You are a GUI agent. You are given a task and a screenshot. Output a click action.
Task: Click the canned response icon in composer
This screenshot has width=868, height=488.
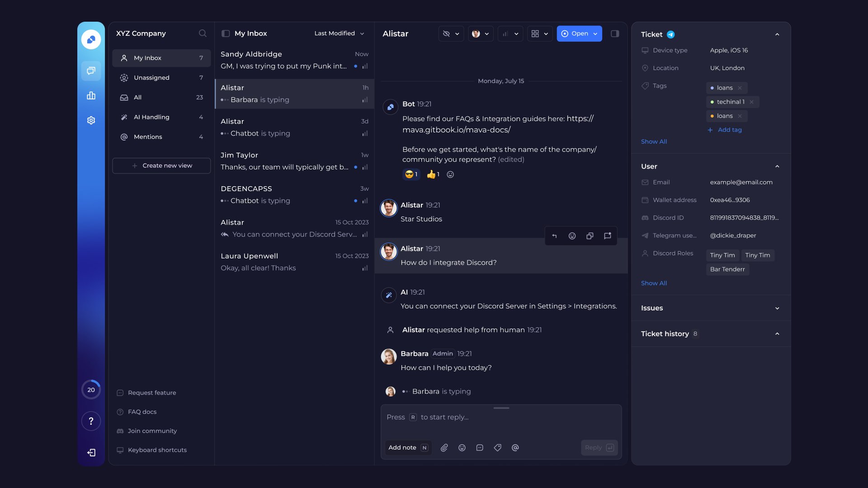coord(480,448)
